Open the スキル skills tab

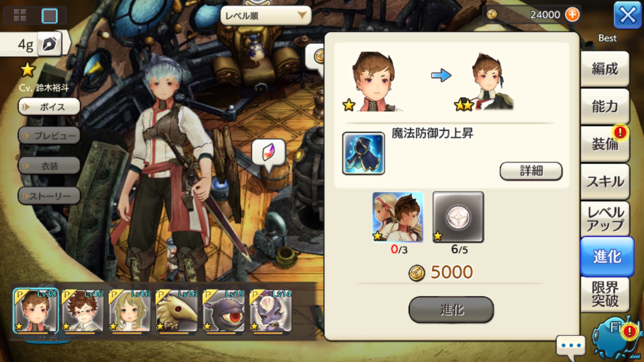605,182
